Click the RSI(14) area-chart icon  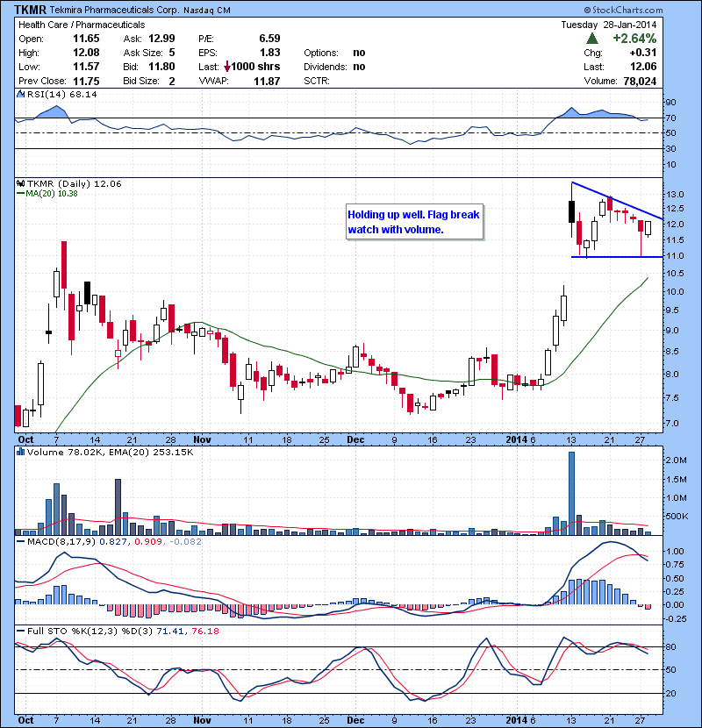[21, 94]
